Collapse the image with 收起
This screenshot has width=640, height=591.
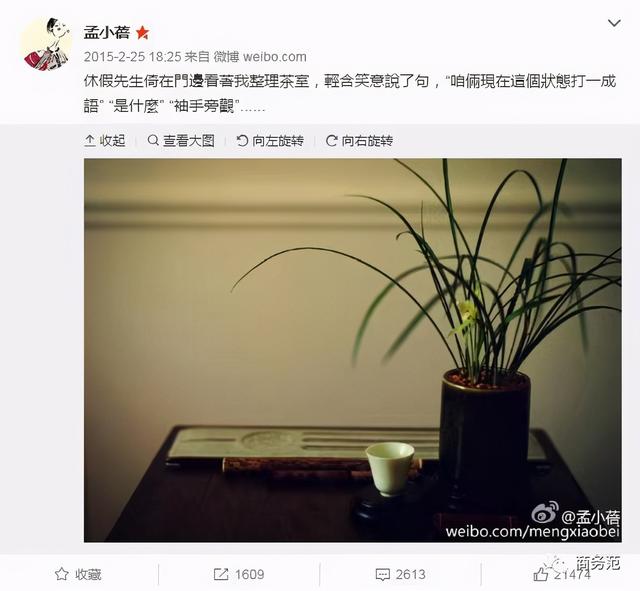(x=104, y=141)
